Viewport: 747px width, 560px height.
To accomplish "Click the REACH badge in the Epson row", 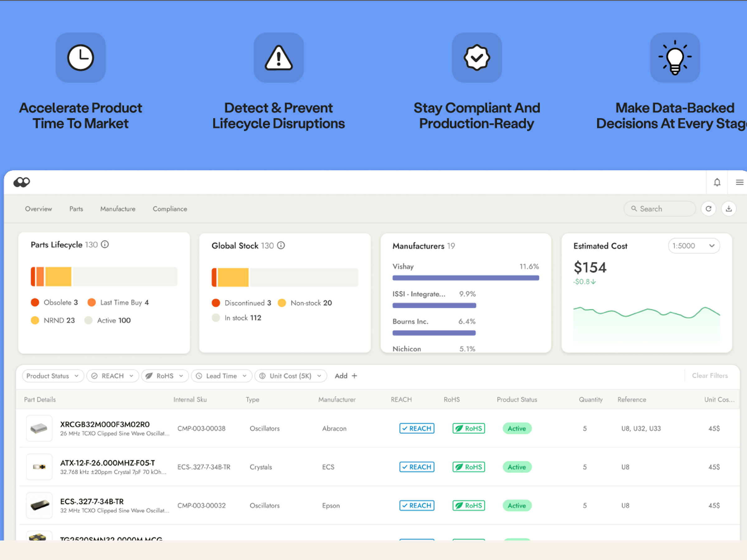I will pos(417,505).
